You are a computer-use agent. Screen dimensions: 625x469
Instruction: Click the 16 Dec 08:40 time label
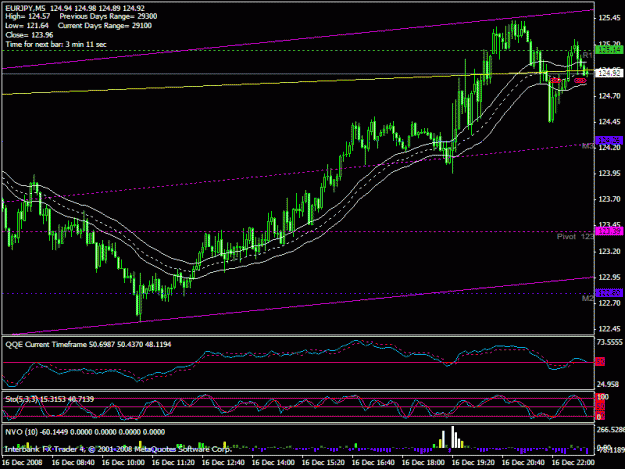point(73,463)
